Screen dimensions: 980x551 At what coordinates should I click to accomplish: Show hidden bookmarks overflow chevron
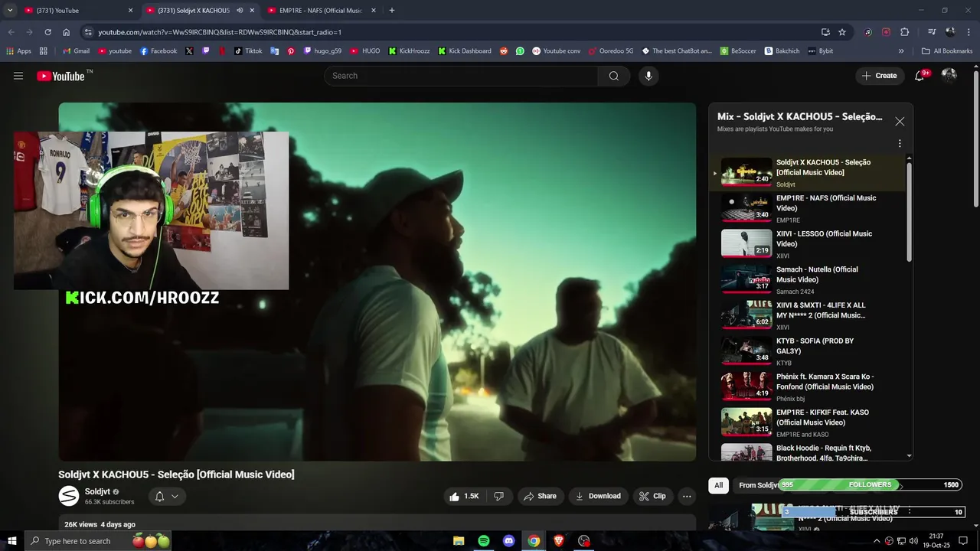coord(901,51)
